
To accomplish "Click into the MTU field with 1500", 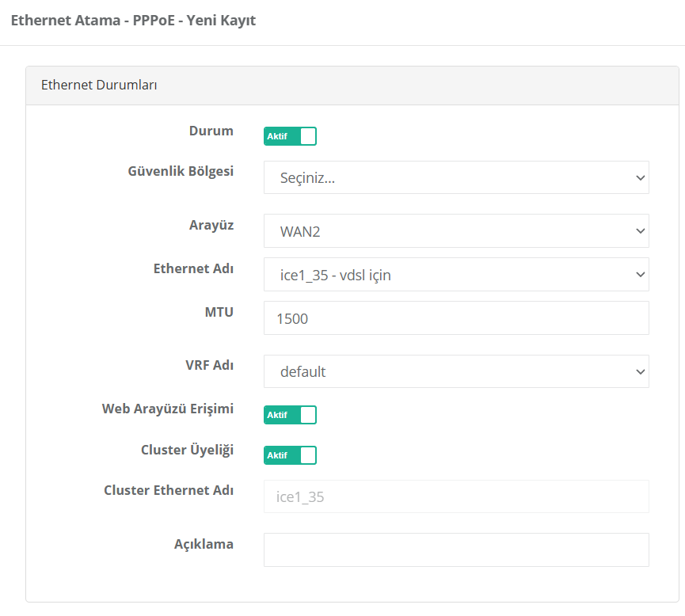I will pyautogui.click(x=456, y=318).
